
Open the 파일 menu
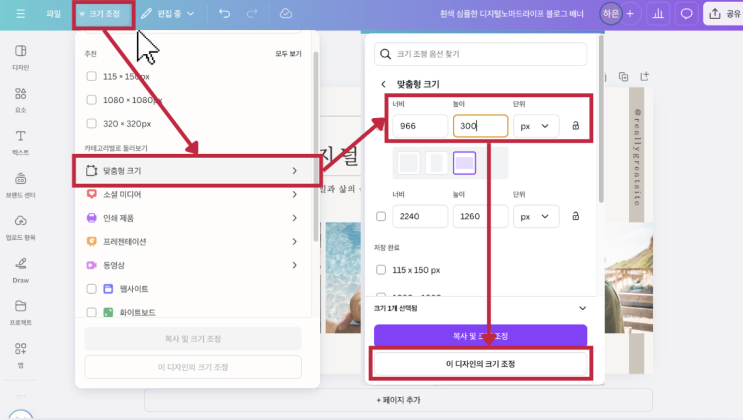[x=54, y=14]
